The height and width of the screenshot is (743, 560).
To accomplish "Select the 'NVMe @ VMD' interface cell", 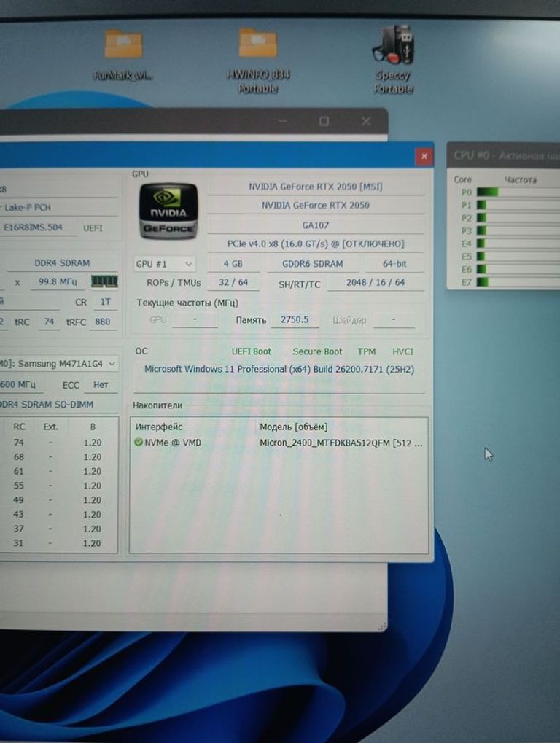I will [x=173, y=443].
